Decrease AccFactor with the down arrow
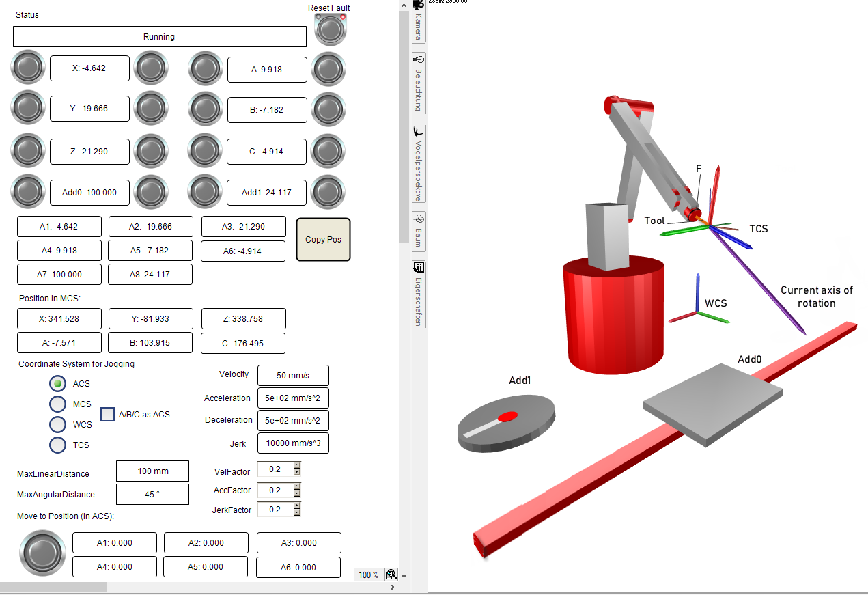The height and width of the screenshot is (595, 868). pos(296,493)
